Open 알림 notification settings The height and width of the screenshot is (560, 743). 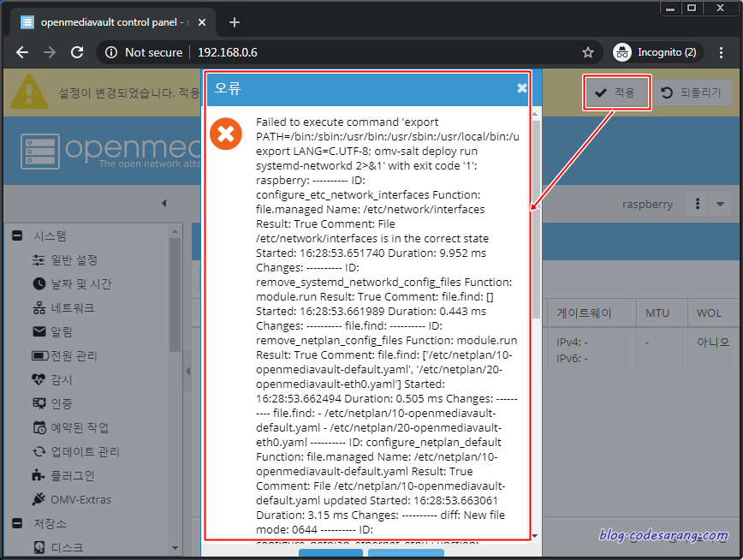61,332
